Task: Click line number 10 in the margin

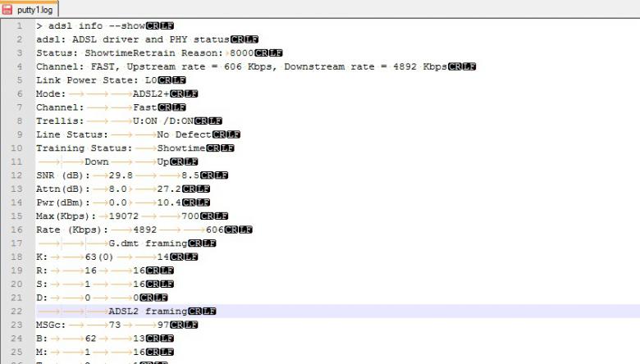Action: click(x=17, y=148)
